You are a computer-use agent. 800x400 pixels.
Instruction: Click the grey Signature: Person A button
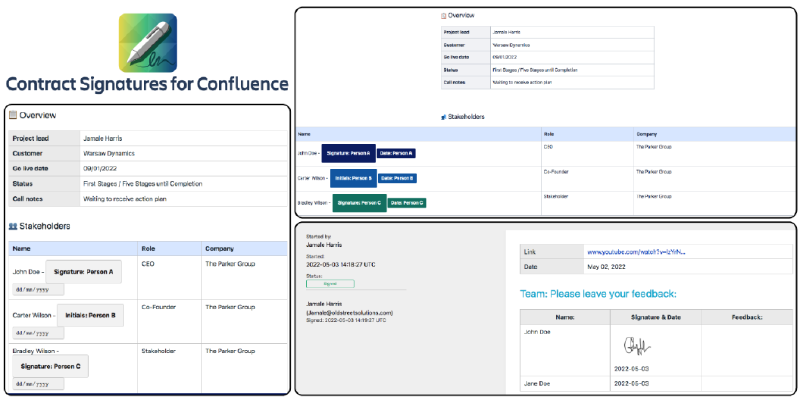pos(84,272)
